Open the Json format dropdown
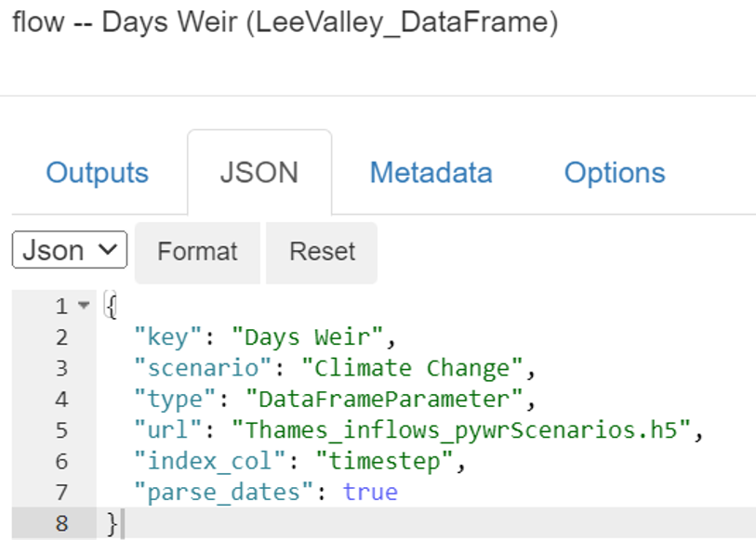 point(69,251)
